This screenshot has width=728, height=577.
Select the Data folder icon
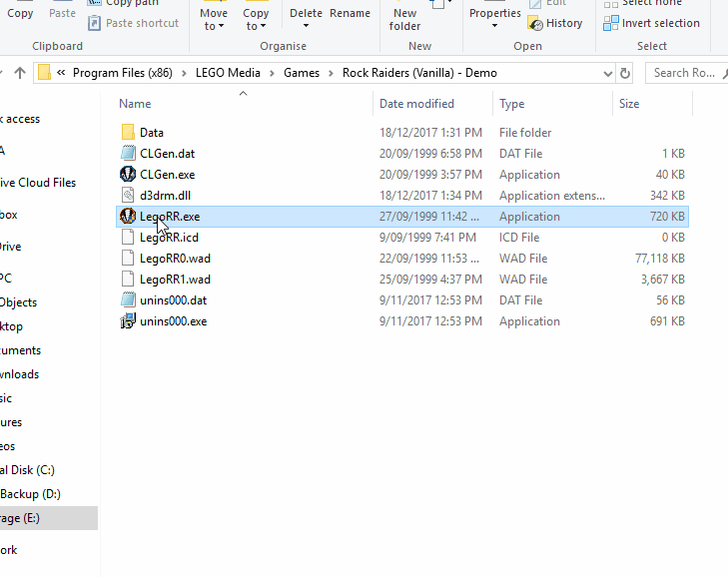click(x=128, y=133)
